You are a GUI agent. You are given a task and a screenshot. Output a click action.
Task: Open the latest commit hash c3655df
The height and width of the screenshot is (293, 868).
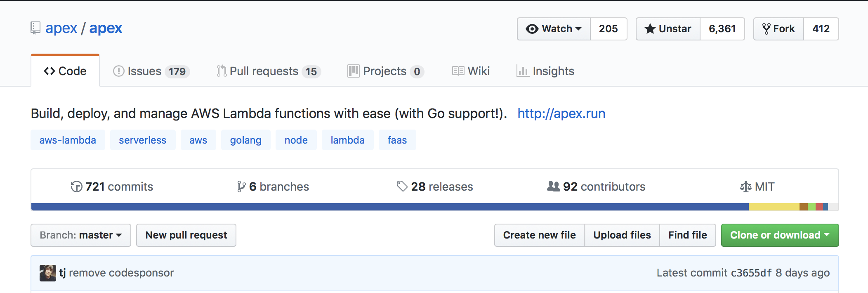(751, 273)
